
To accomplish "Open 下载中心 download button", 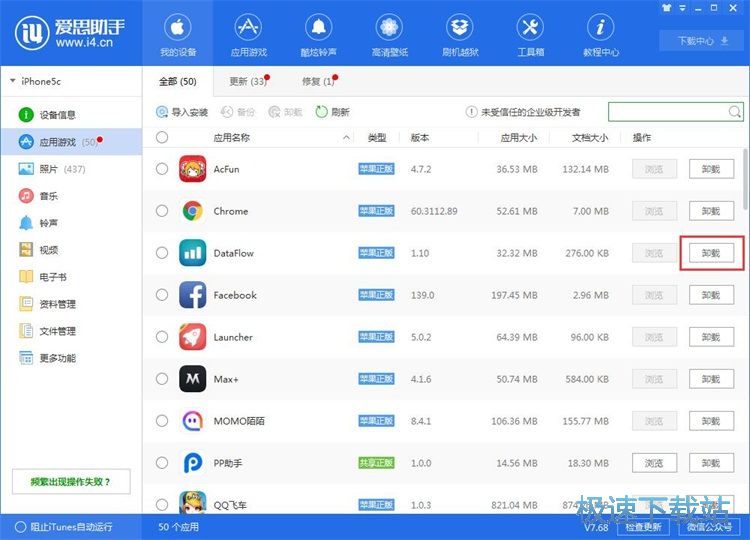I will coord(703,41).
